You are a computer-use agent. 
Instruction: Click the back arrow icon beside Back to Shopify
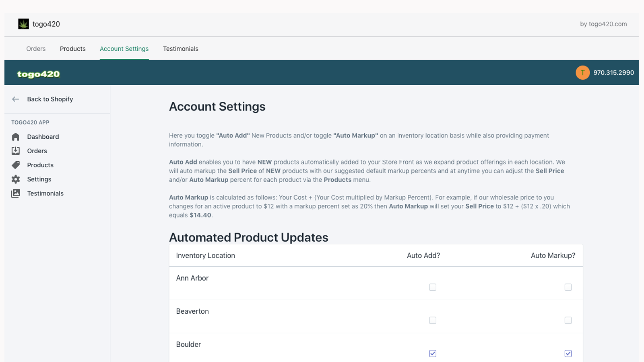coord(16,99)
